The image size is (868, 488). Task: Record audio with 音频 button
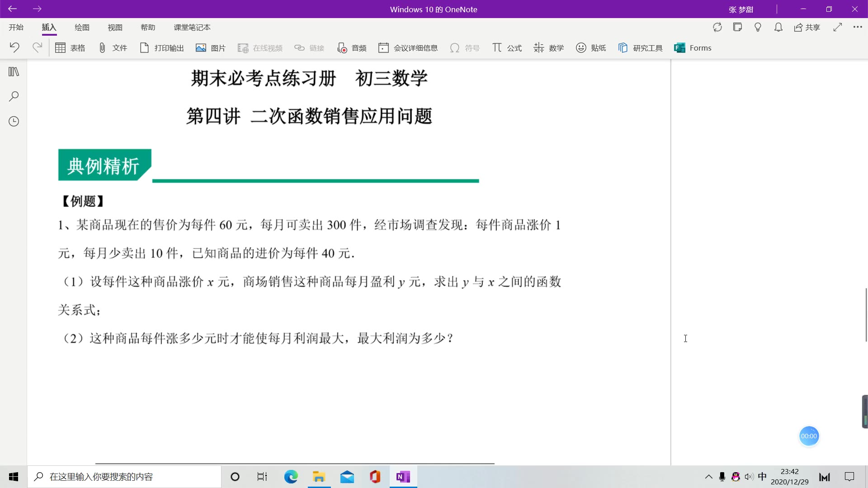(352, 48)
